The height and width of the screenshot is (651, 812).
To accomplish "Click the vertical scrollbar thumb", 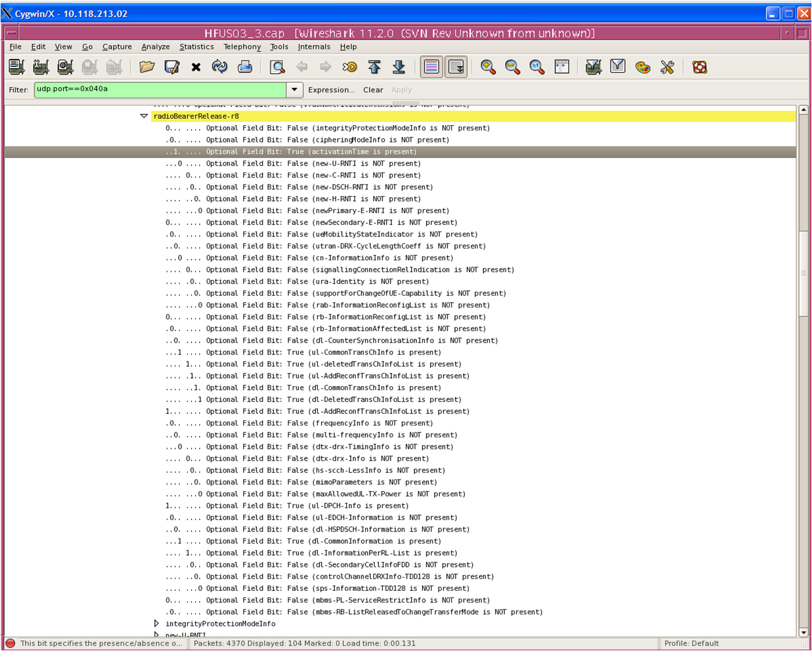I will [803, 272].
